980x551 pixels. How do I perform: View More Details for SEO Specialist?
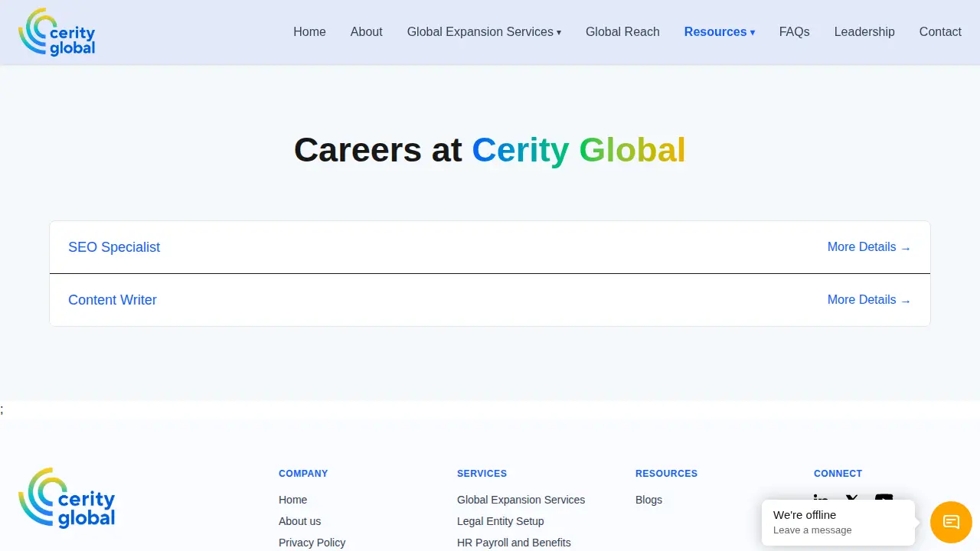click(869, 247)
